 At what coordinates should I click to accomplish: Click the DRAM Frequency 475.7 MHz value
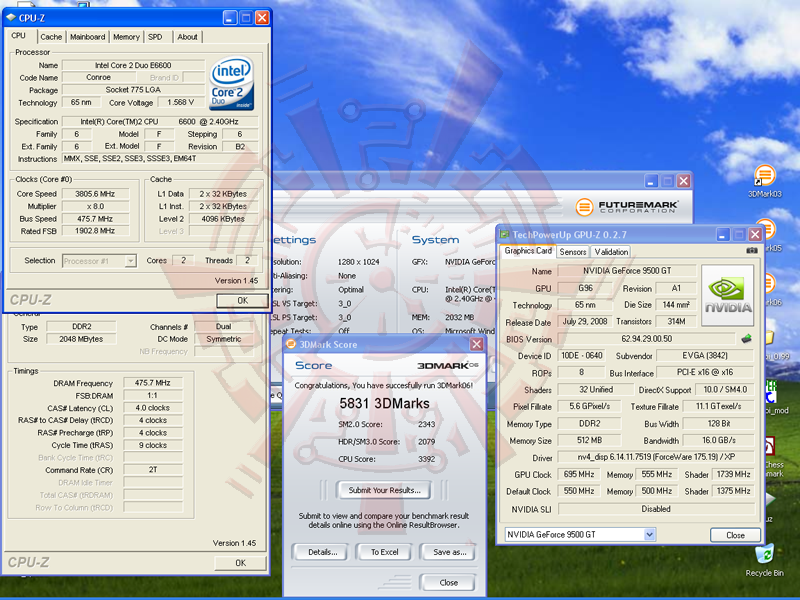coord(153,383)
